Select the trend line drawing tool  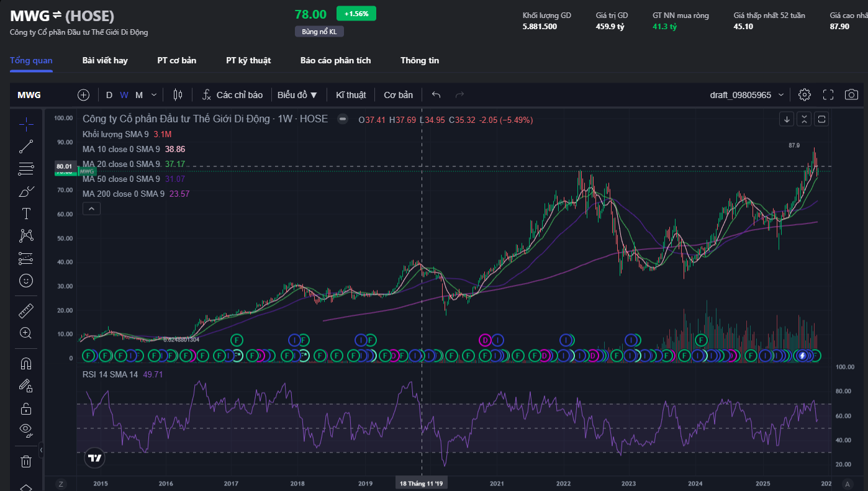coord(26,146)
